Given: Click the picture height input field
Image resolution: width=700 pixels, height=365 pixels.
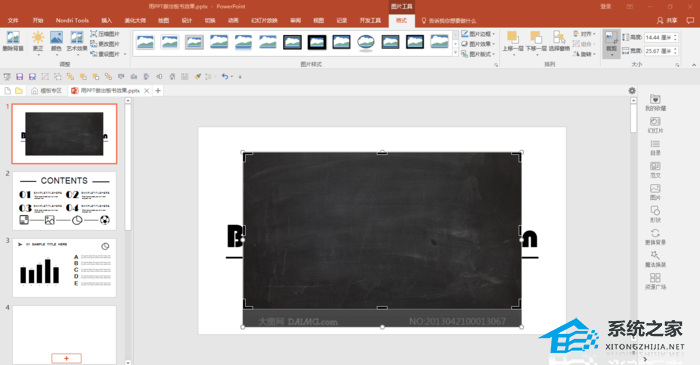Looking at the screenshot, I should point(660,37).
